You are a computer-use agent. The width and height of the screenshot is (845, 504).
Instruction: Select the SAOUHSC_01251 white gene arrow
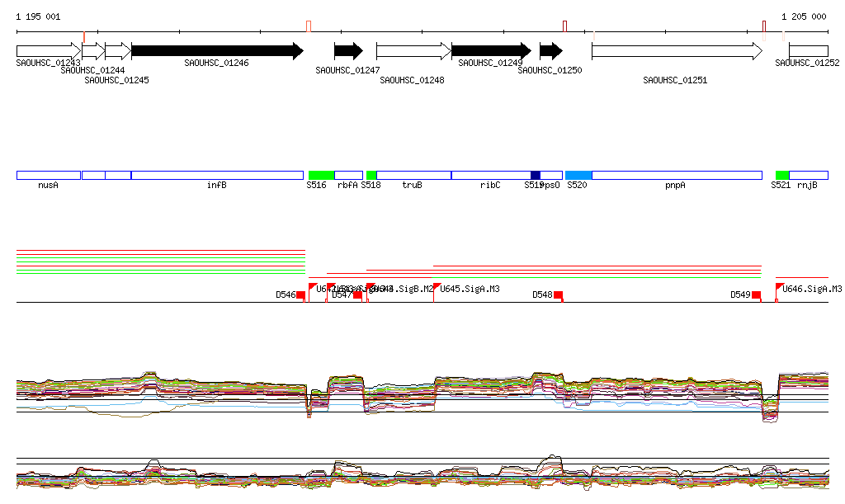pos(676,51)
